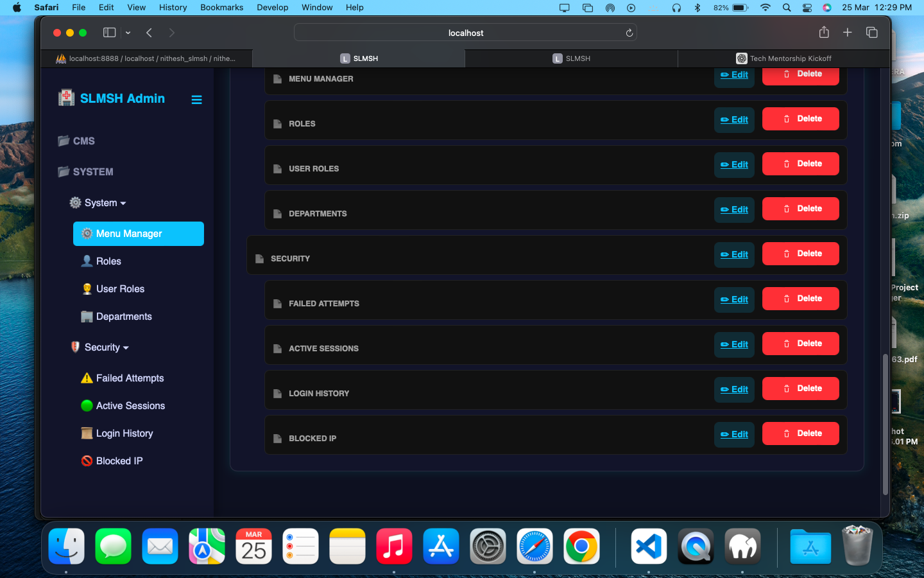Click the BLOCKED IP row file icon
This screenshot has width=924, height=578.
tap(277, 438)
